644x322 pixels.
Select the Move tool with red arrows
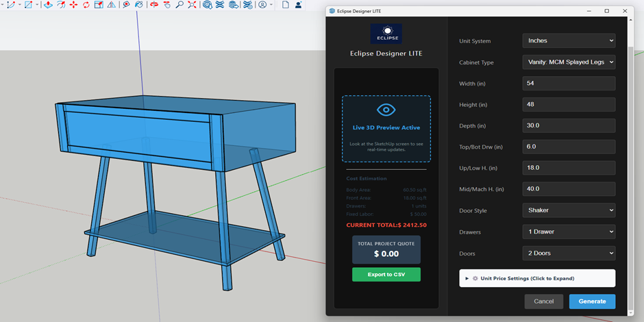[73, 5]
